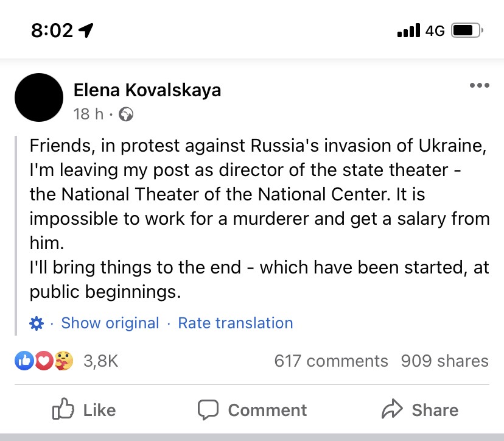View the 617 comments
The image size is (504, 441).
click(331, 361)
